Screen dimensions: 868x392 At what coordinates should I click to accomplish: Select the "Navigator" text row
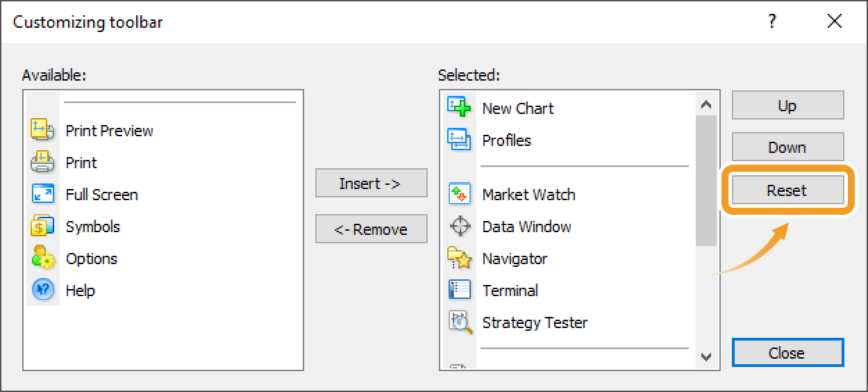tap(515, 259)
